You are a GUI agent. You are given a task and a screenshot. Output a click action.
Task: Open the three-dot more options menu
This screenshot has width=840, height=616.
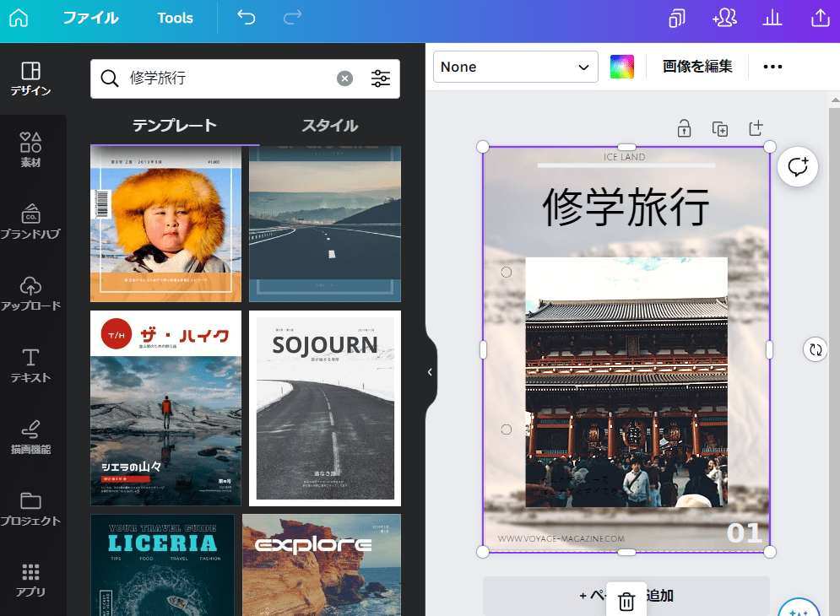tap(772, 67)
